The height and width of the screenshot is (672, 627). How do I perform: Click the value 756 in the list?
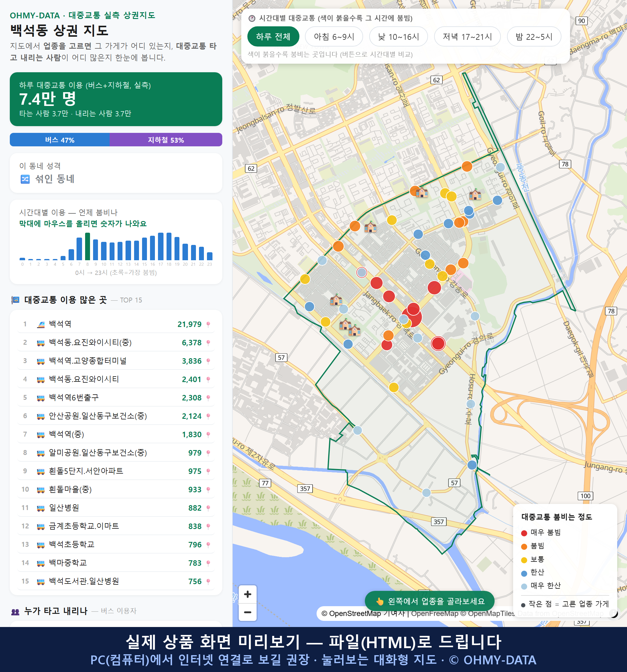[x=195, y=581]
